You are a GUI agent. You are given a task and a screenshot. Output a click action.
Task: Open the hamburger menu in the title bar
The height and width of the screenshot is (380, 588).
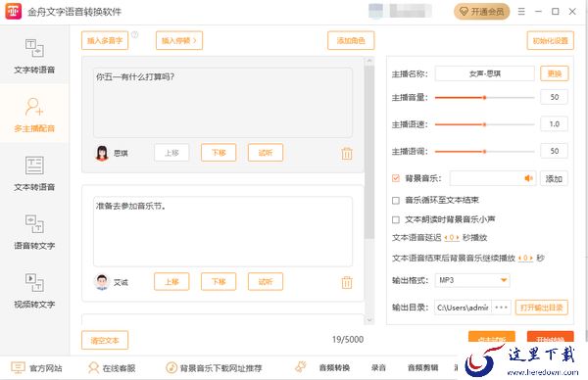pyautogui.click(x=521, y=12)
